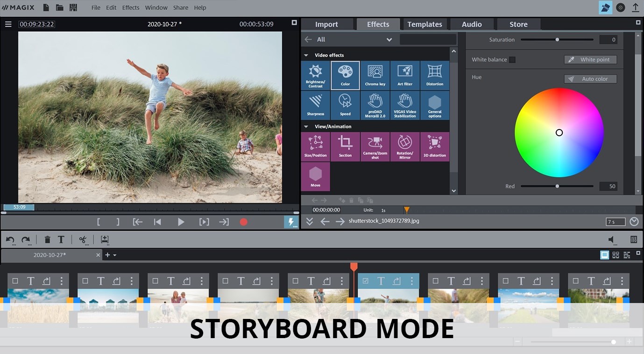Open the Camera/Zoom shot effect

point(375,147)
